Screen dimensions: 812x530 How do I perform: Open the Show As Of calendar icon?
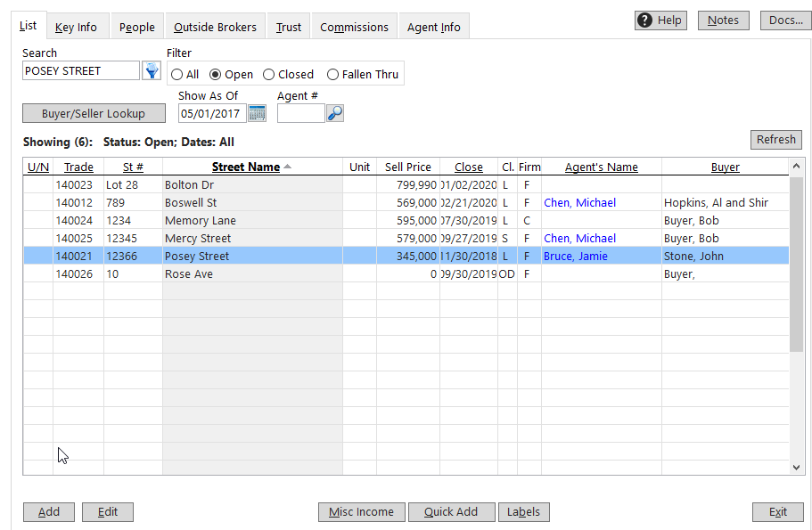257,113
